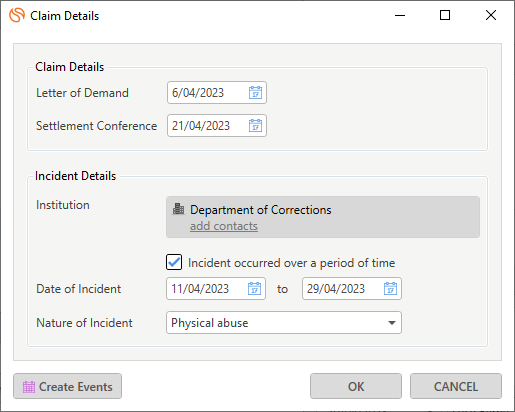Open calendar for incident end date
This screenshot has height=412, width=515.
point(390,289)
